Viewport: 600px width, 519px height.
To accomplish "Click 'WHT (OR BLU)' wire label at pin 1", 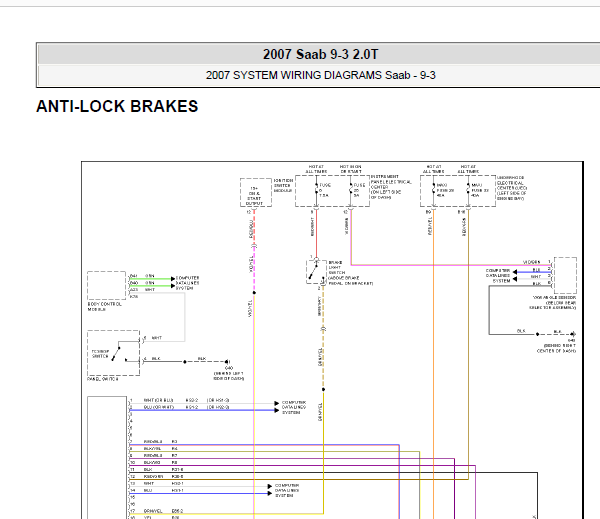I will (158, 400).
